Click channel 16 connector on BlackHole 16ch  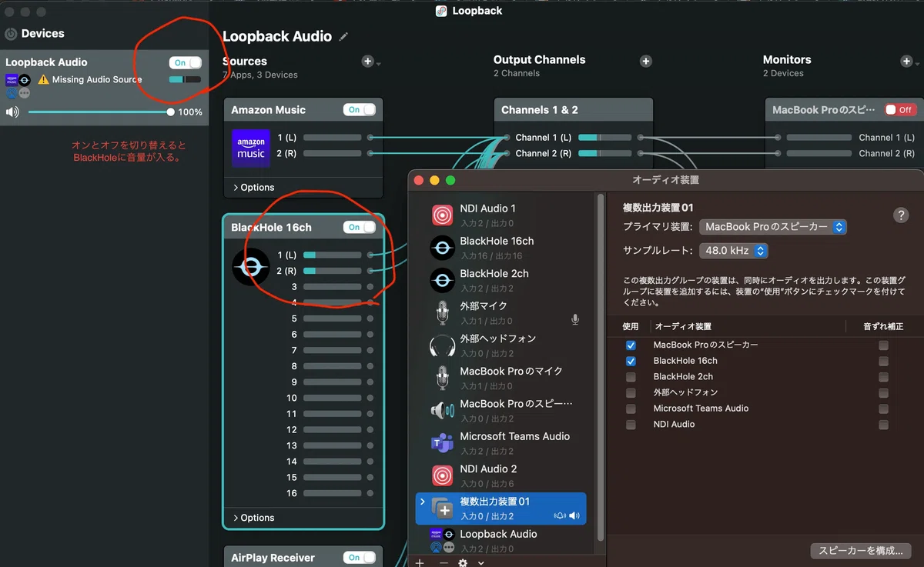coord(370,493)
